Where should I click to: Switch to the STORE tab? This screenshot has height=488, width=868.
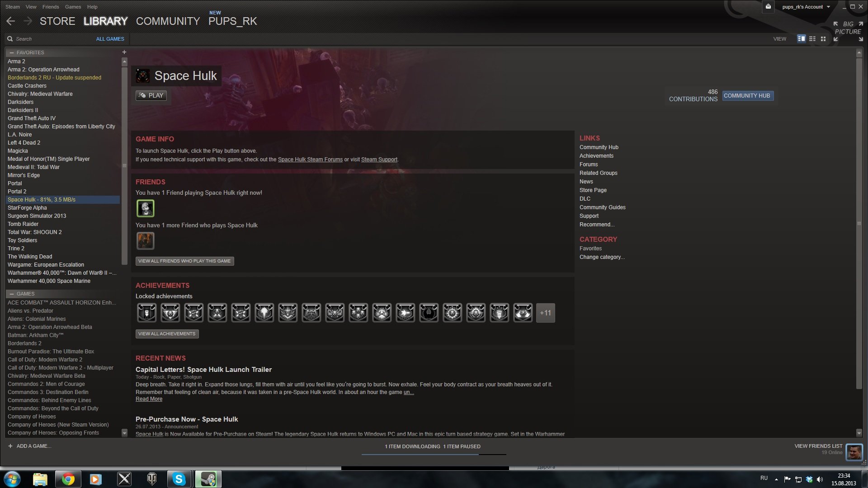(57, 21)
